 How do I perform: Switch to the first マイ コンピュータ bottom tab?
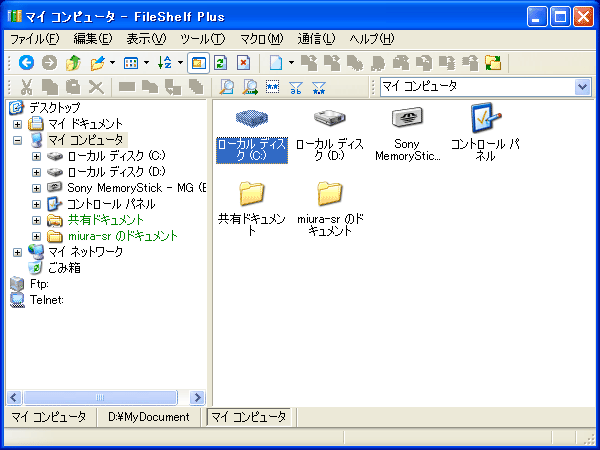[49, 417]
